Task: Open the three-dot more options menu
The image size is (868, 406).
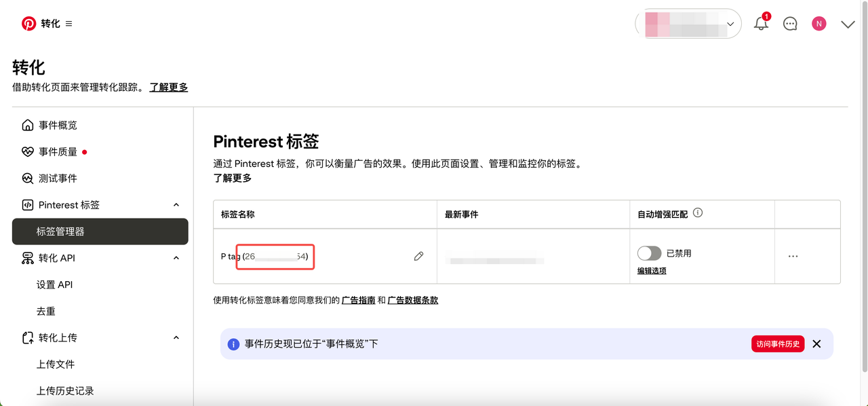Action: [793, 256]
